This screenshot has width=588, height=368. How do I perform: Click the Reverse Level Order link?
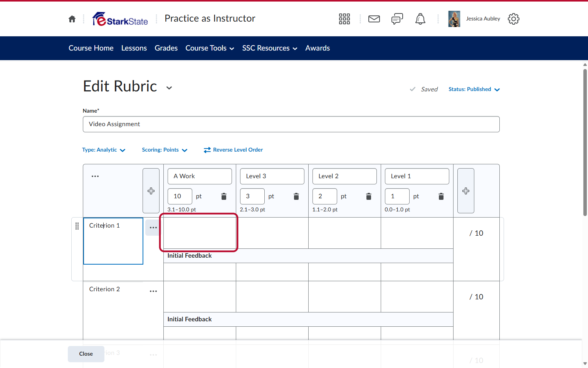tap(234, 150)
